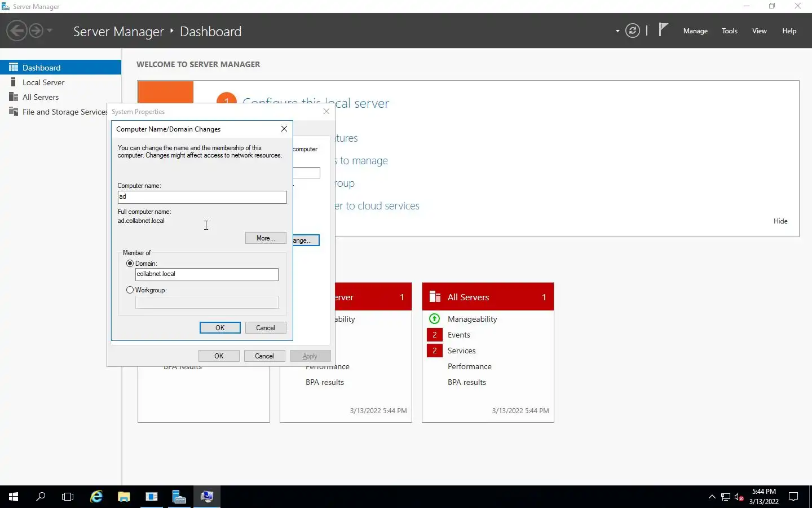
Task: Launch Internet Explorer from the taskbar
Action: pyautogui.click(x=96, y=497)
